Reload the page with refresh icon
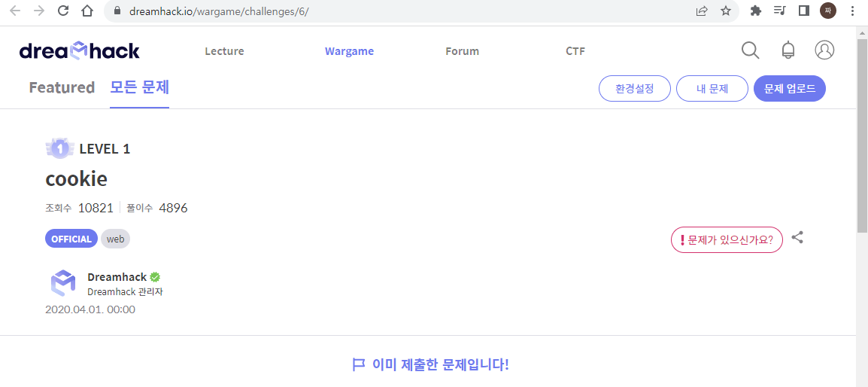 63,11
